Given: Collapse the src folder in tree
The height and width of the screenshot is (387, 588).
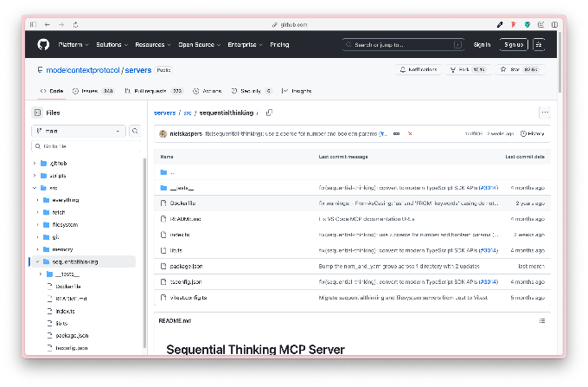Looking at the screenshot, I should (x=35, y=188).
